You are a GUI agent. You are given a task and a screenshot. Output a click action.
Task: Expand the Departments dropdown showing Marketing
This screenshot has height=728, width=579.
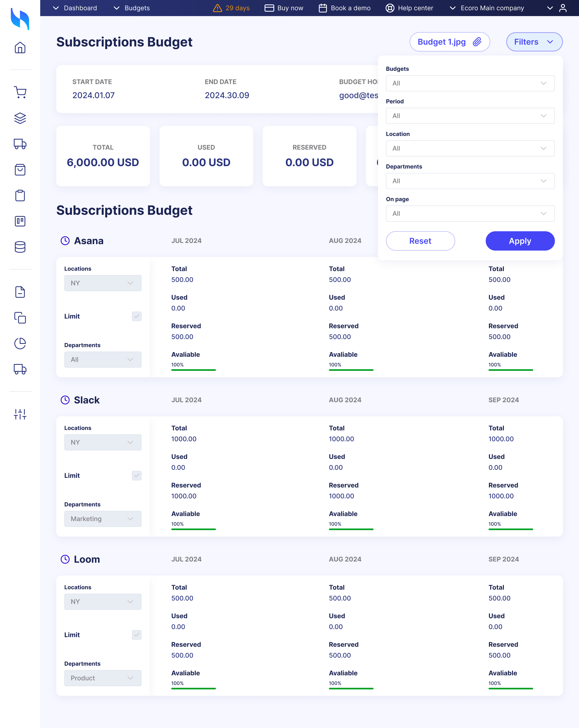pos(103,519)
